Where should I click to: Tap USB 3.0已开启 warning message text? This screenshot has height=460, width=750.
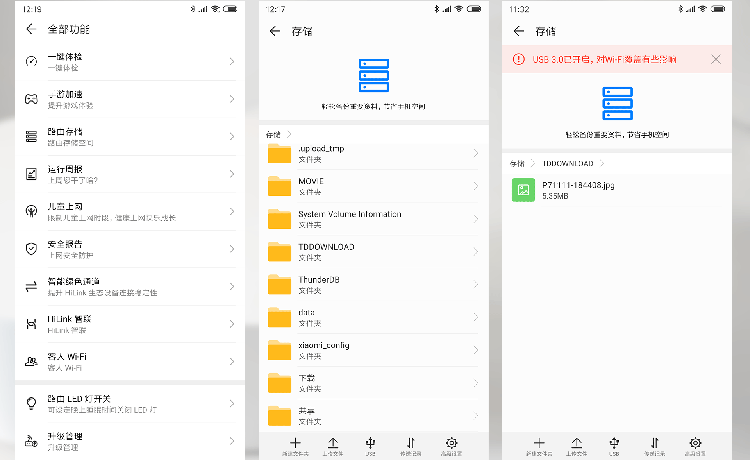[604, 59]
